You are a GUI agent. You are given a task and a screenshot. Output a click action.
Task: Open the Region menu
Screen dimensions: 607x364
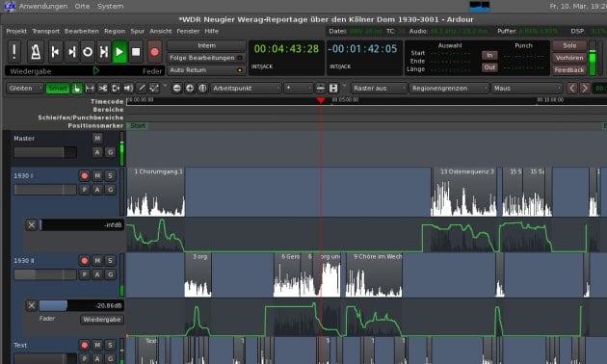pos(115,32)
